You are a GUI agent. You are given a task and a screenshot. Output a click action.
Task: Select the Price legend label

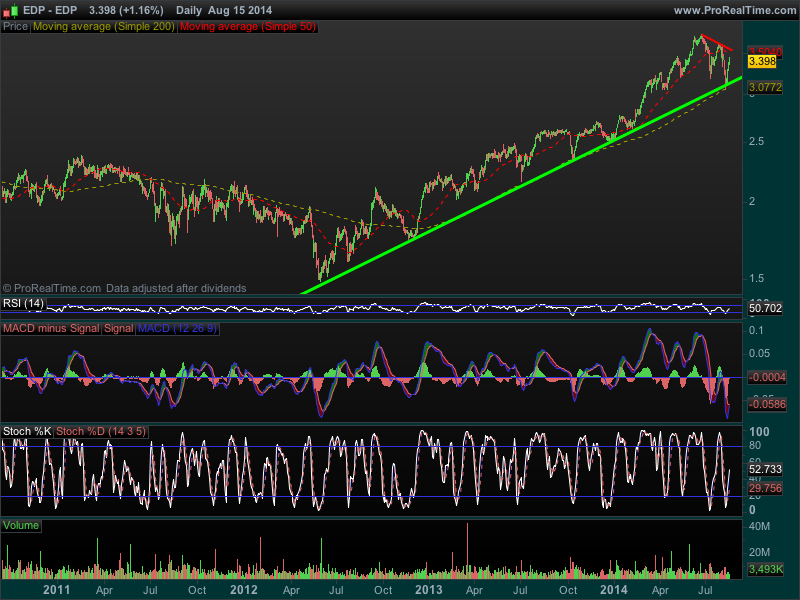pos(15,27)
